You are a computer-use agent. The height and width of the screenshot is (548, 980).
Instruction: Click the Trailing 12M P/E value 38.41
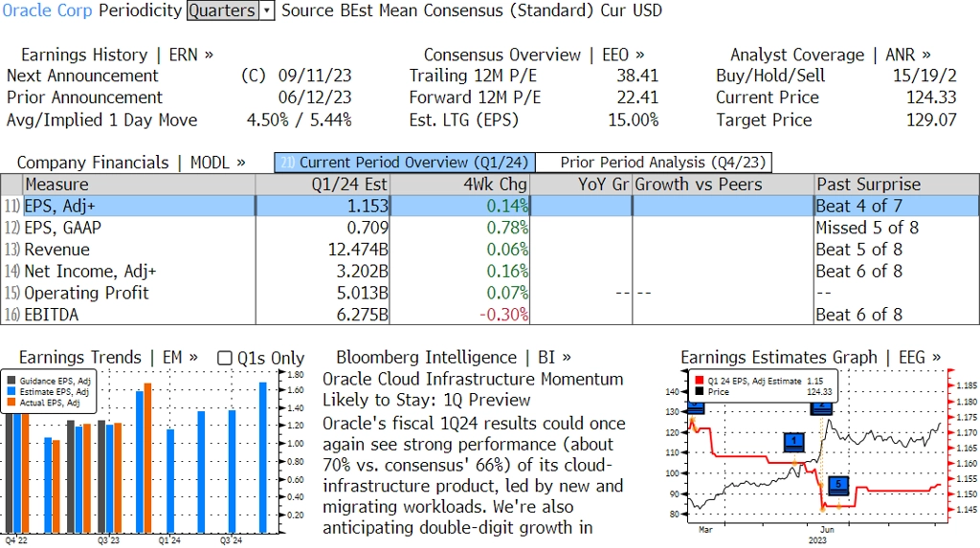[637, 76]
